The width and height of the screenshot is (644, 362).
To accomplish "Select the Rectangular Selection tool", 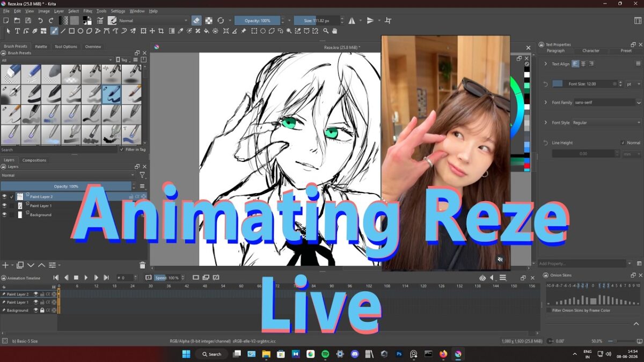I will (254, 31).
